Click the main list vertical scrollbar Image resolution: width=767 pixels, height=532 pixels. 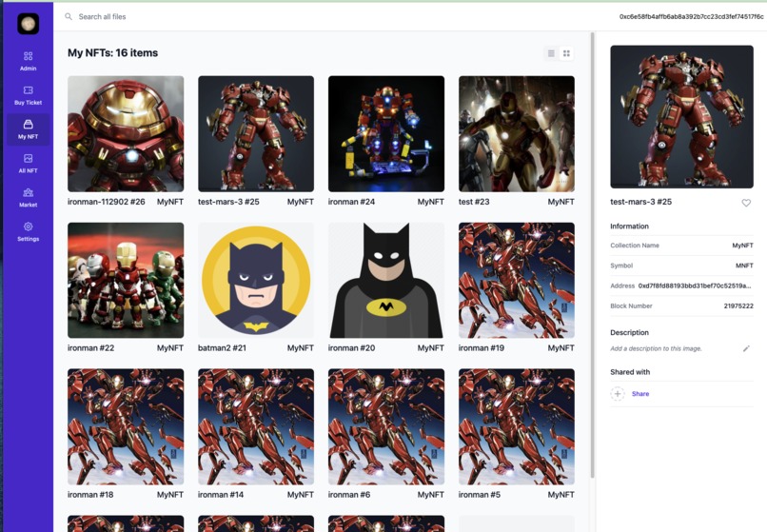(592, 254)
